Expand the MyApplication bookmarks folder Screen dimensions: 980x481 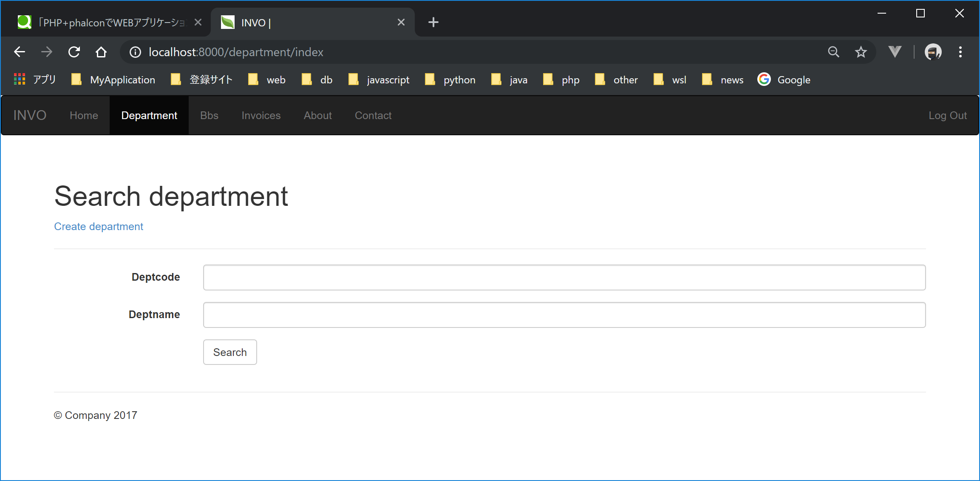[x=113, y=80]
